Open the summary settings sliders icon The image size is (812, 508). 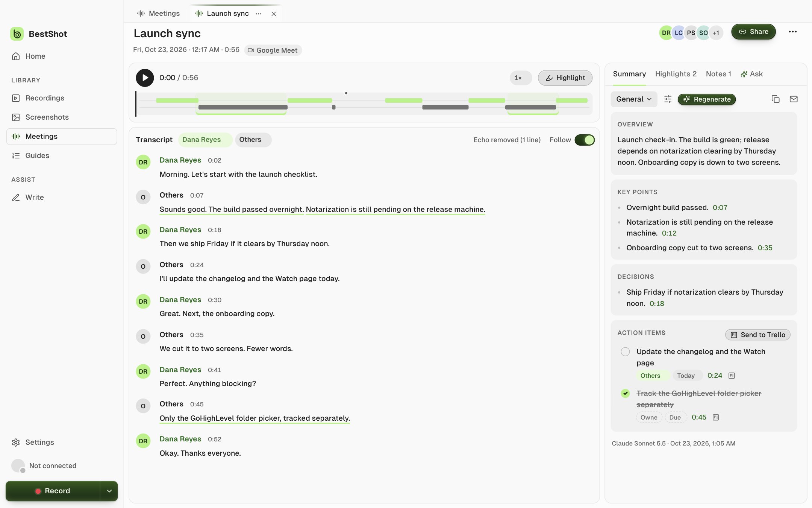click(668, 99)
